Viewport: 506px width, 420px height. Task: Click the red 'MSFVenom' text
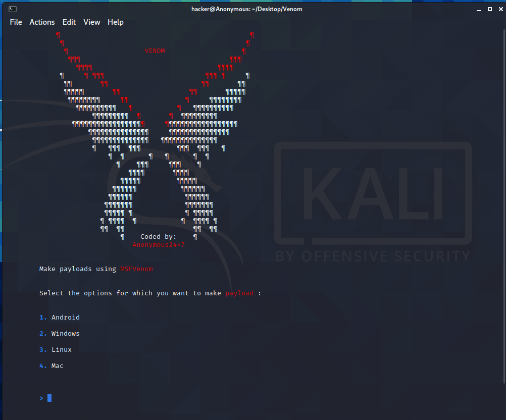[136, 269]
